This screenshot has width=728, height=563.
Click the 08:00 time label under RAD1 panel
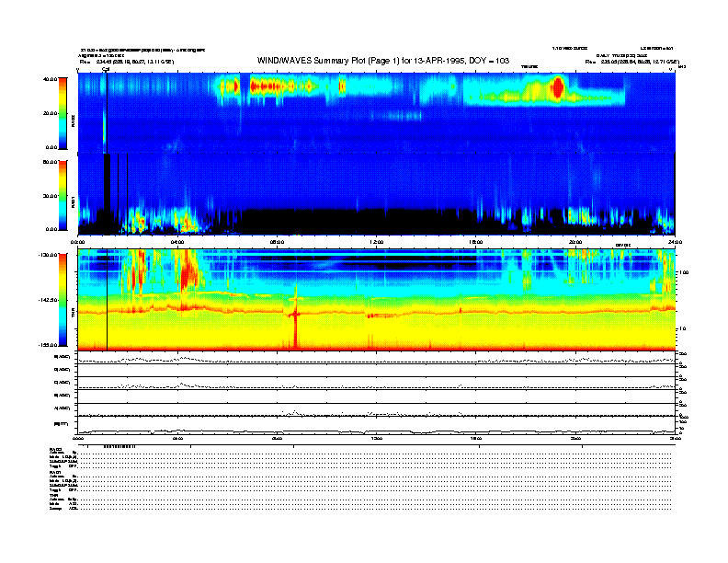[x=277, y=242]
